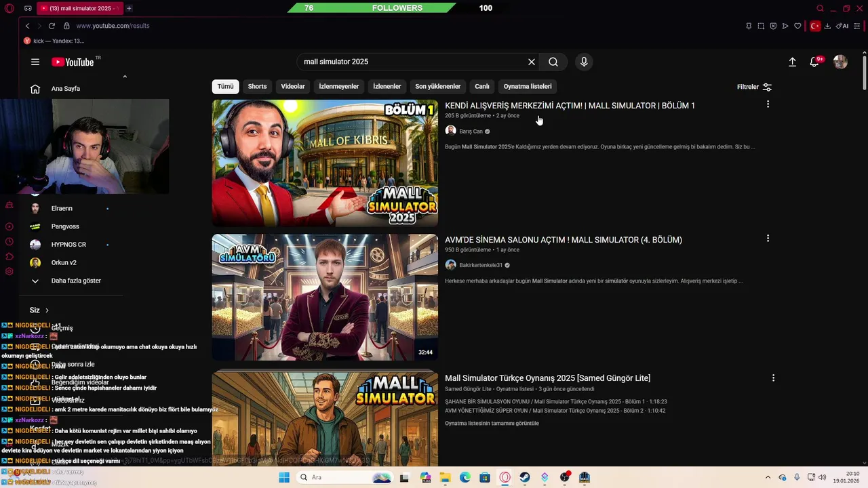Click the Turkish flag extension icon
Viewport: 868px width, 488px height.
[815, 26]
